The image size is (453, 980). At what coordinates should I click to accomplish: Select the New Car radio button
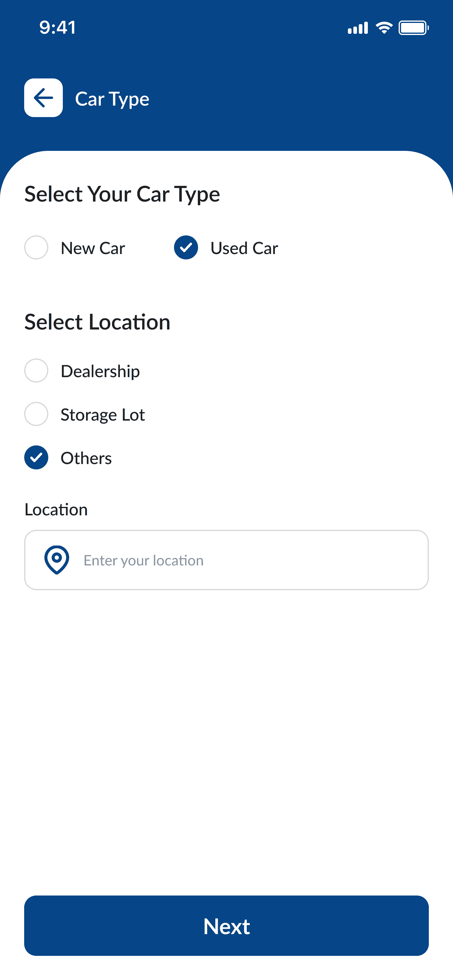36,248
